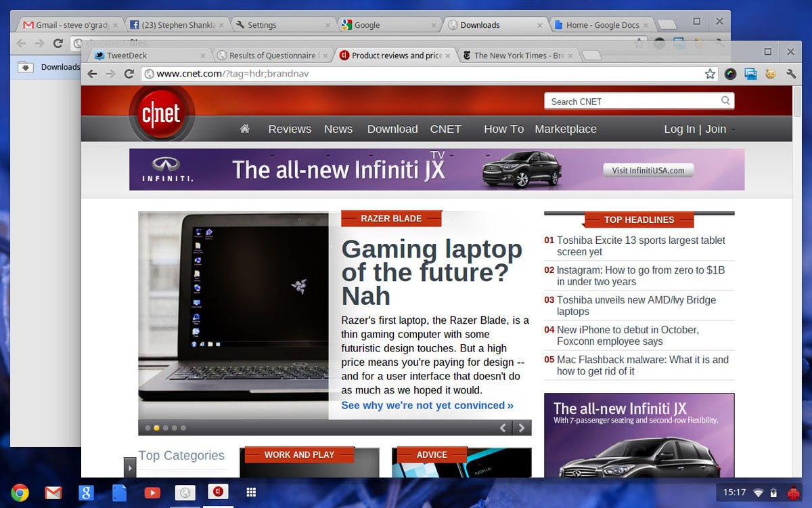Screen dimensions: 812x508
Task: Click the dark camera-lens extension icon
Action: click(x=730, y=74)
